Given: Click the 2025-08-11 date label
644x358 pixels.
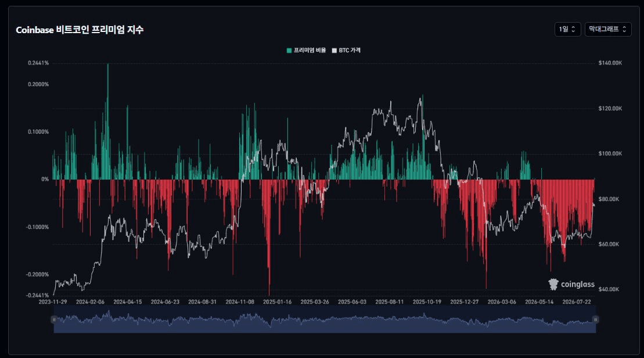Looking at the screenshot, I should [x=389, y=302].
